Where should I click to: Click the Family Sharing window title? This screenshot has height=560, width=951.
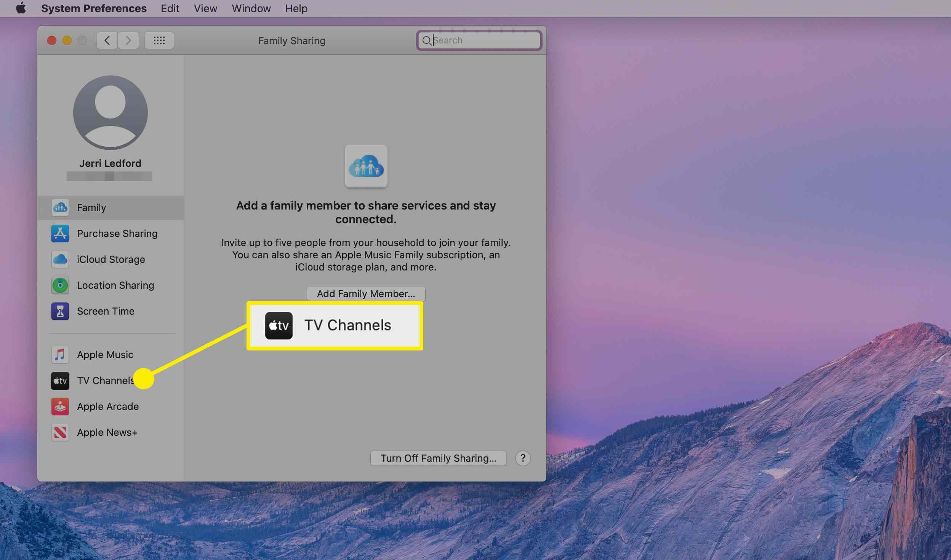(x=292, y=41)
